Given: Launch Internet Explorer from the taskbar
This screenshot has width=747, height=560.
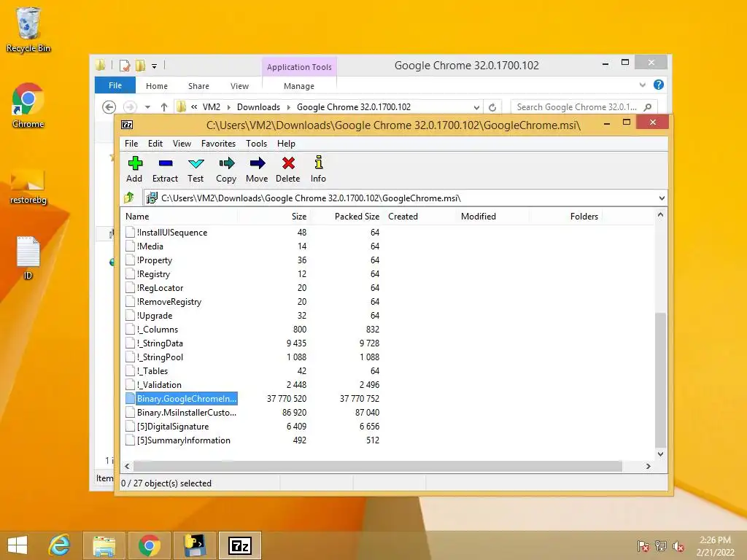Looking at the screenshot, I should (60, 545).
